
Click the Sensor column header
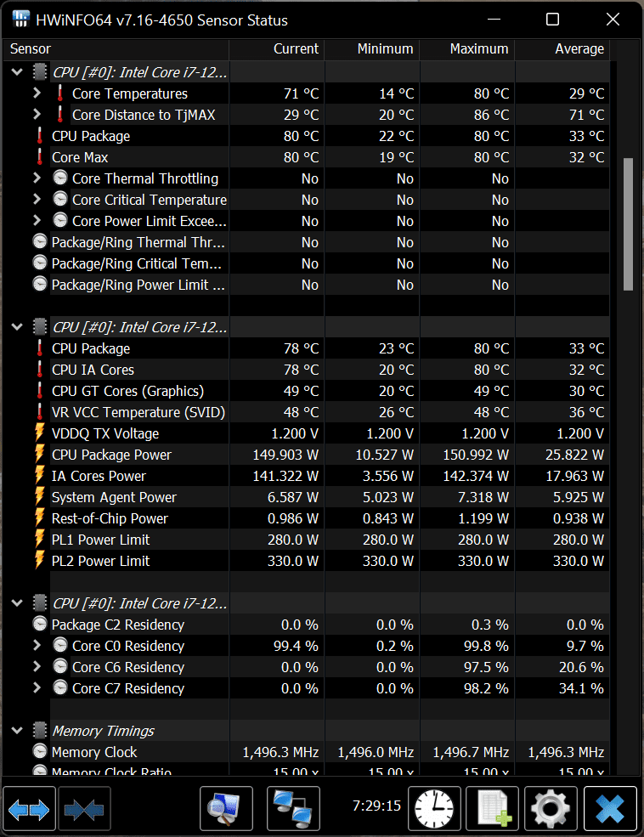(x=116, y=49)
